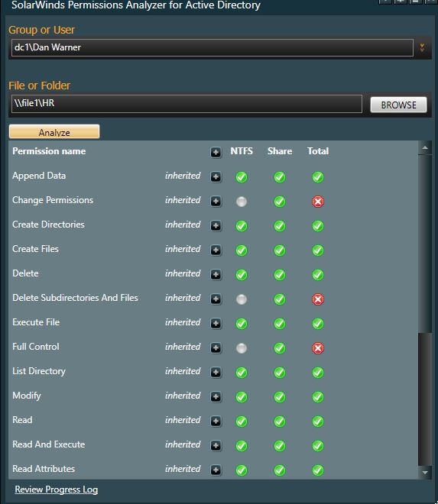
Task: Click the scrollbar down arrow
Action: coord(425,473)
